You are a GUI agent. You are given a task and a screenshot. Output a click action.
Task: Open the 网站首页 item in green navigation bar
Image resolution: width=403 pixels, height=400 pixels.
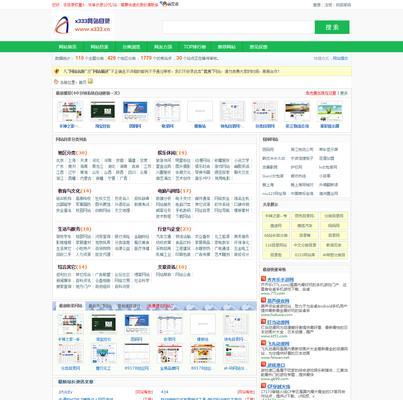tap(68, 47)
